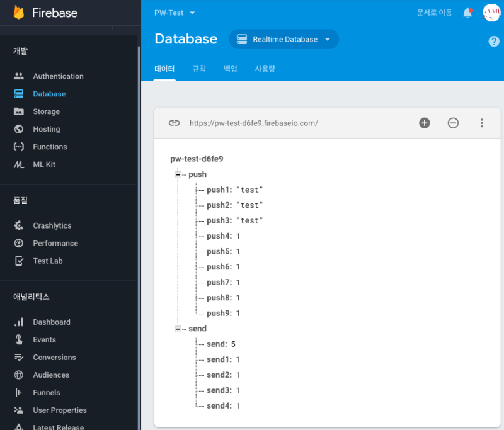Open the Authentication section
Image resolution: width=504 pixels, height=430 pixels.
[x=59, y=76]
